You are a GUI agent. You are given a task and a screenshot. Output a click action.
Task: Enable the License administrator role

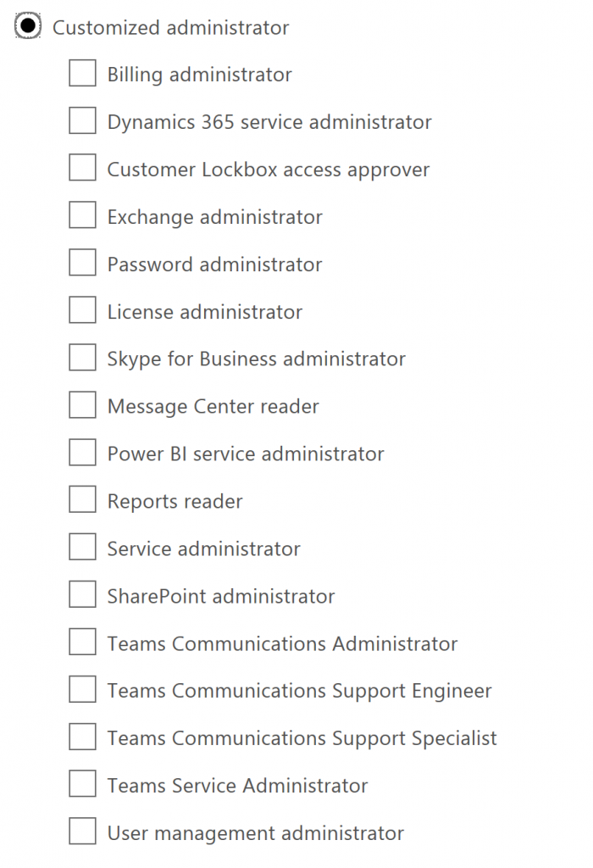tap(82, 310)
